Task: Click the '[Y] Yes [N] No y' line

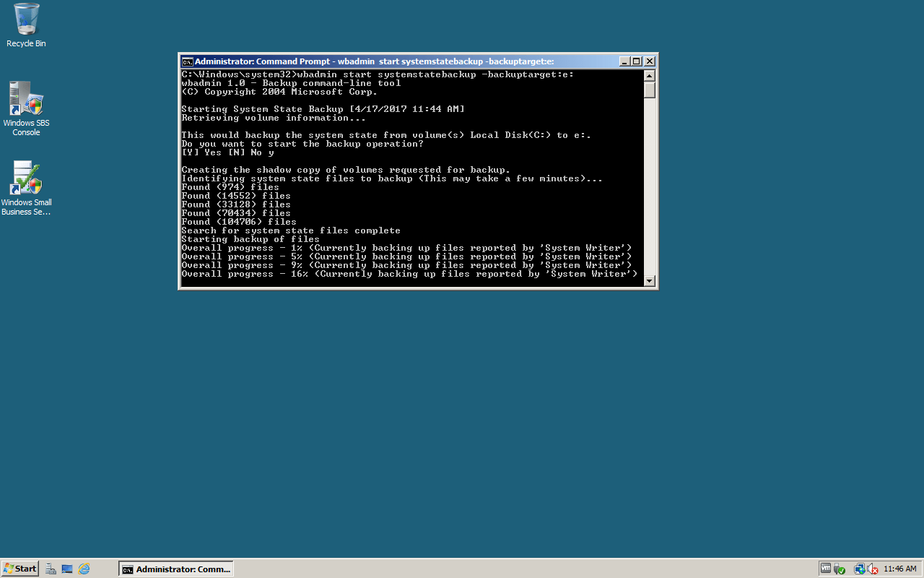Action: 227,152
